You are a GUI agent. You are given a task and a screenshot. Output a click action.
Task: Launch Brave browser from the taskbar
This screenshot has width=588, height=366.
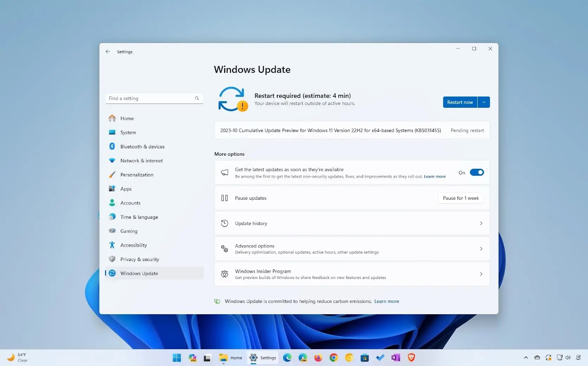click(411, 358)
